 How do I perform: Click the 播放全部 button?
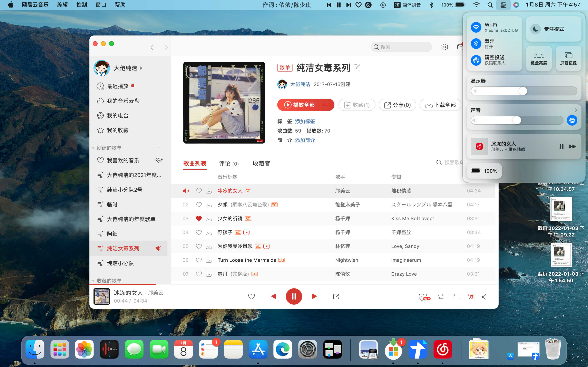click(299, 105)
